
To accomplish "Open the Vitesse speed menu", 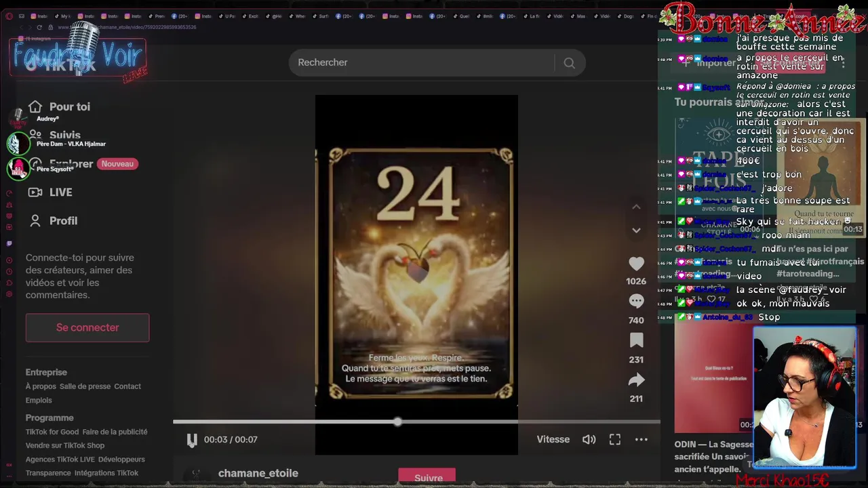I will [x=553, y=439].
